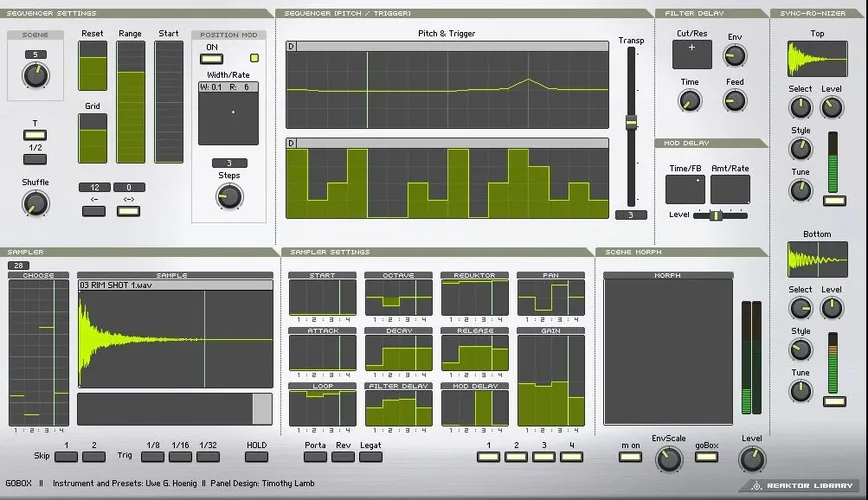Click the master Level knob
Screen dimensions: 868x500
point(752,459)
